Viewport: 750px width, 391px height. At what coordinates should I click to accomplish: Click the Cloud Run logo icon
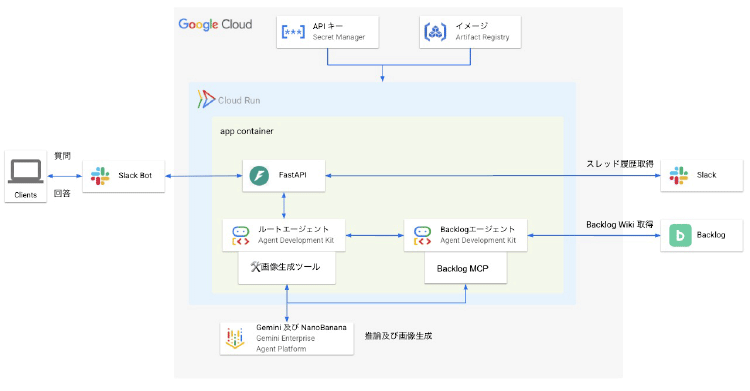coord(206,99)
